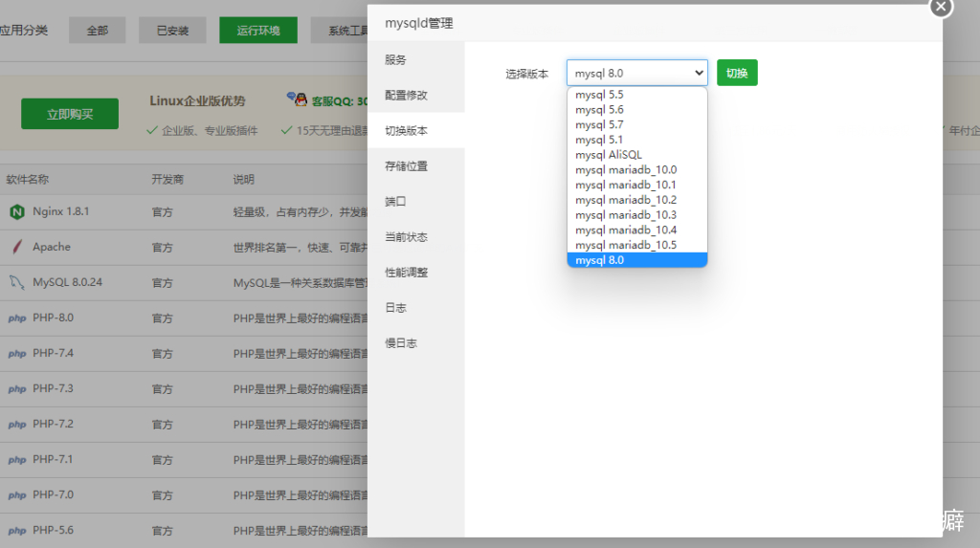Click the Nginx 1.8.1 name
Image resolution: width=980 pixels, height=548 pixels.
[x=61, y=211]
